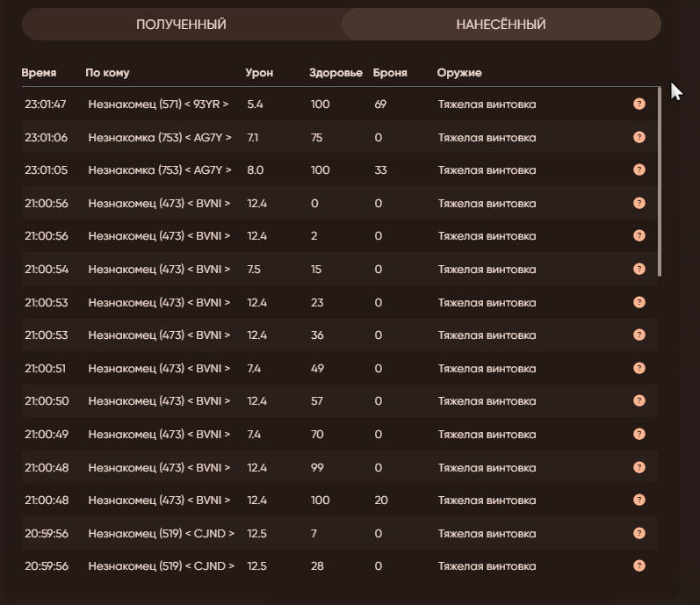The height and width of the screenshot is (605, 700).
Task: Select the damage value 5.4
Action: click(x=255, y=104)
